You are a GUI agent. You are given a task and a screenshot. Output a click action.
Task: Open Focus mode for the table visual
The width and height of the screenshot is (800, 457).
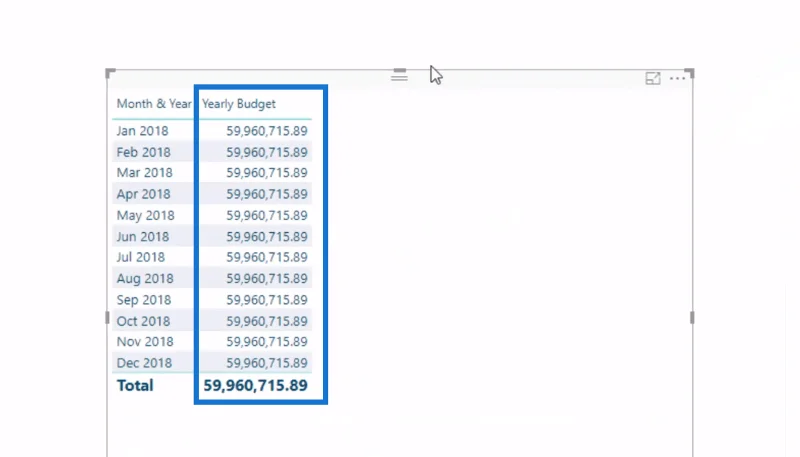653,78
